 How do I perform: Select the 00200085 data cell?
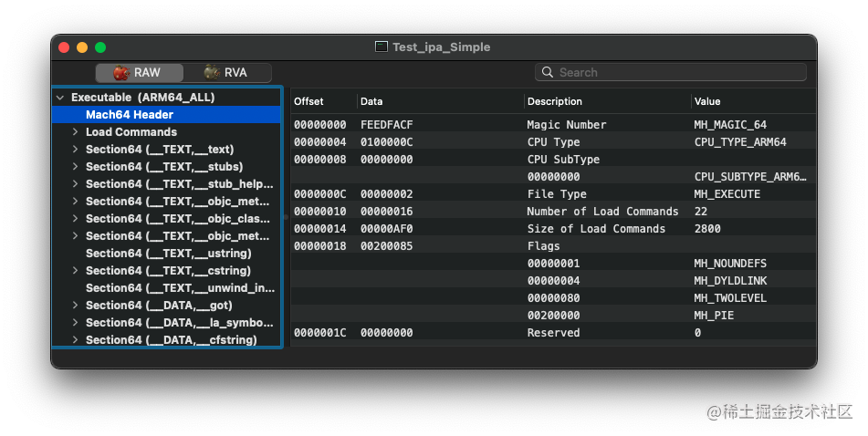coord(386,246)
